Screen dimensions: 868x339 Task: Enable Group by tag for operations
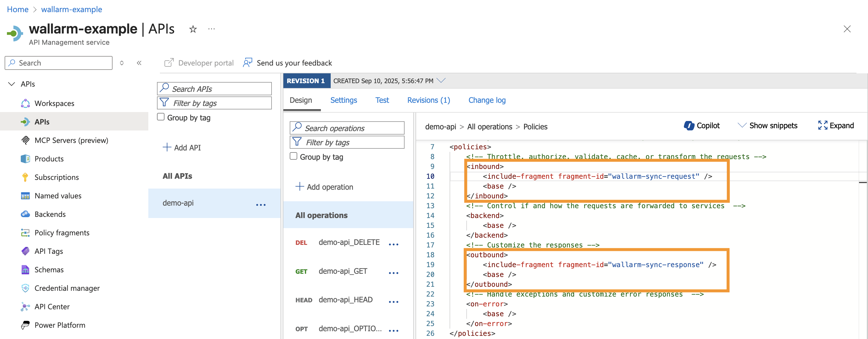tap(293, 156)
